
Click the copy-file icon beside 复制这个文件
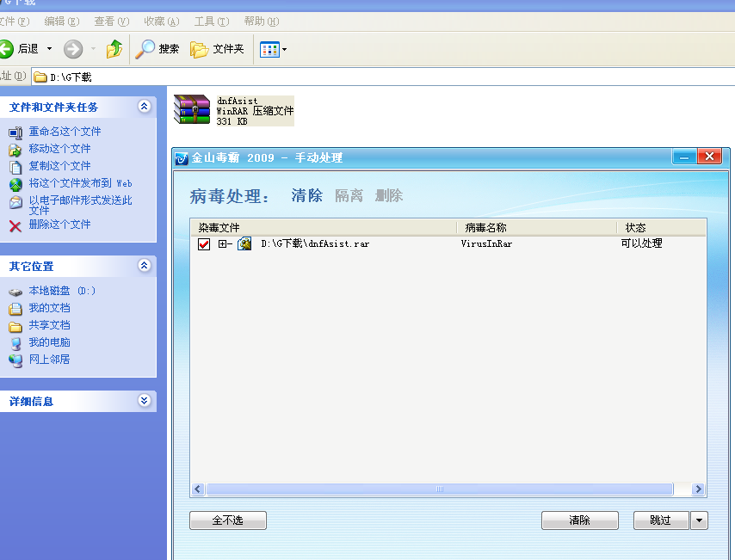pyautogui.click(x=15, y=167)
